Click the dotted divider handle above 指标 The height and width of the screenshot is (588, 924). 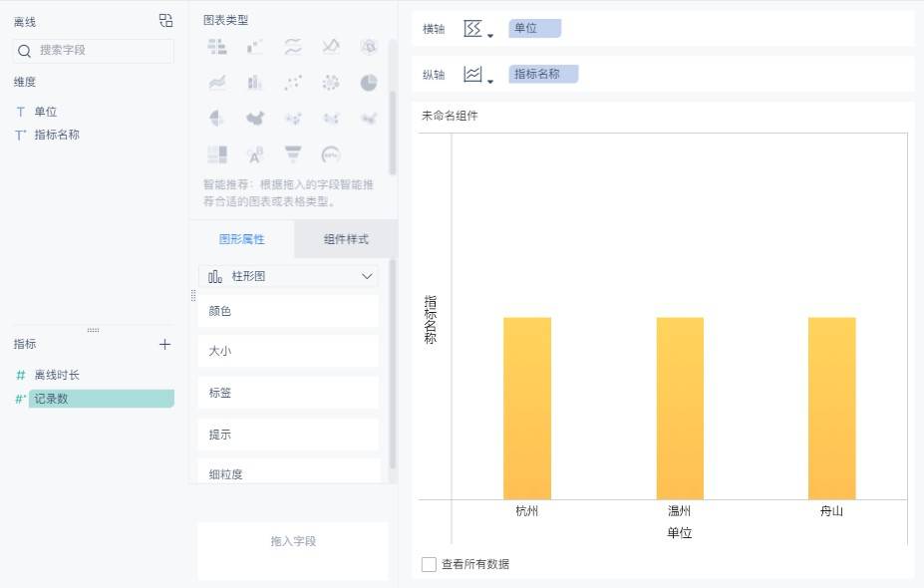point(93,330)
